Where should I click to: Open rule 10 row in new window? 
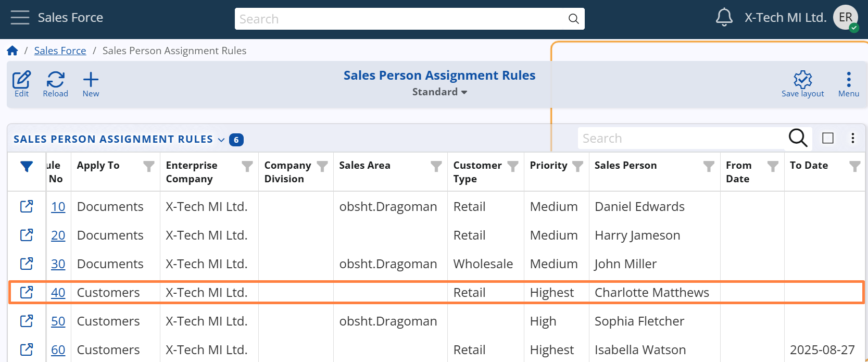tap(27, 207)
